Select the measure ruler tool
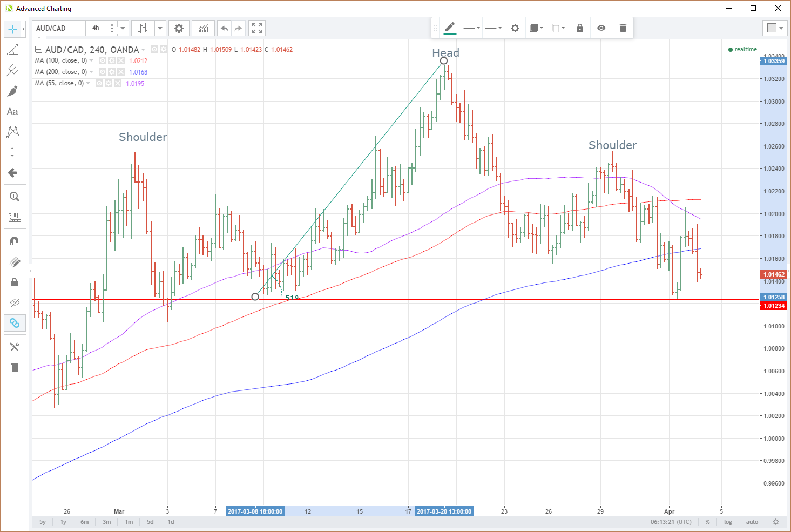Viewport: 791px width, 532px height. click(x=15, y=217)
